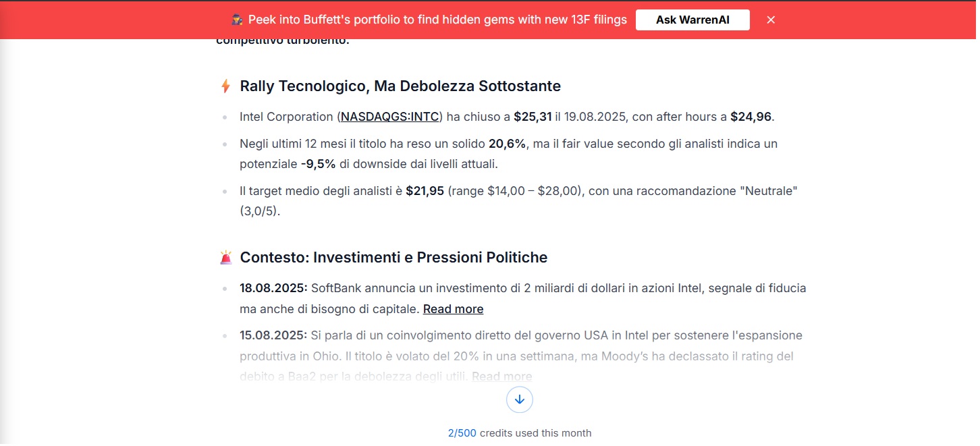Open Read more for the SoftBank investment news
The height and width of the screenshot is (446, 980).
point(453,309)
